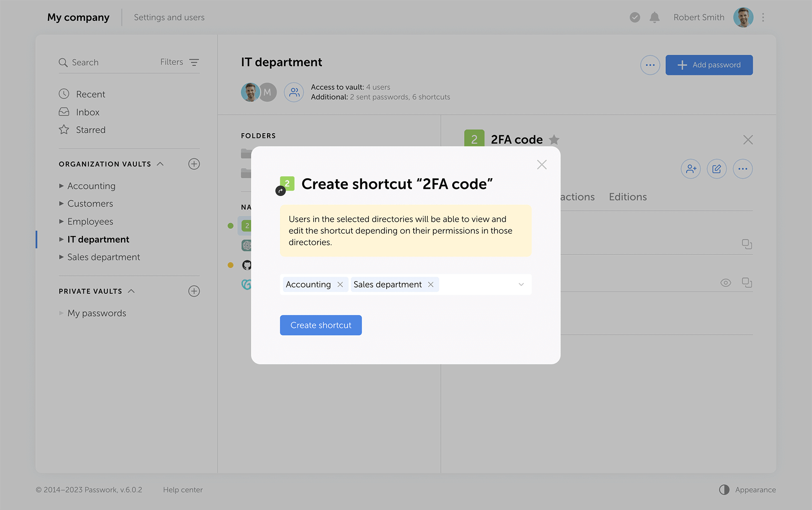This screenshot has width=812, height=510.
Task: Expand the IT department vault tree
Action: click(x=61, y=239)
